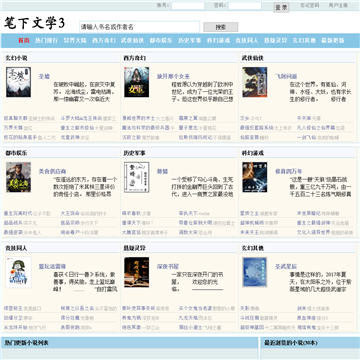Select 武侠仙侠 in the blue navigation bar
360x360 pixels.
133,41
